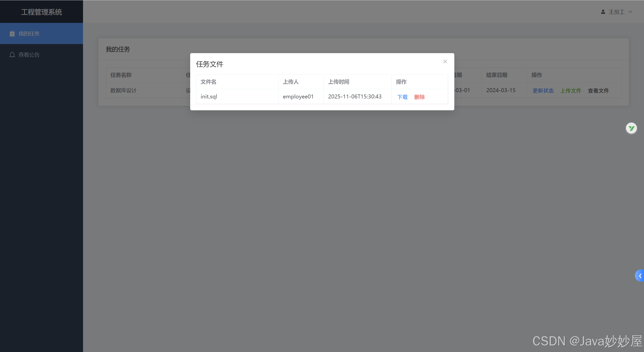Click the 数据库设计 task name

pyautogui.click(x=123, y=90)
